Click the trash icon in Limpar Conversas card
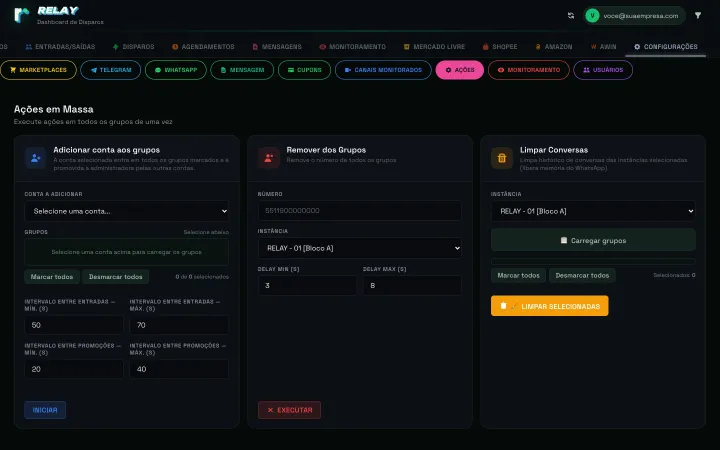 (502, 158)
